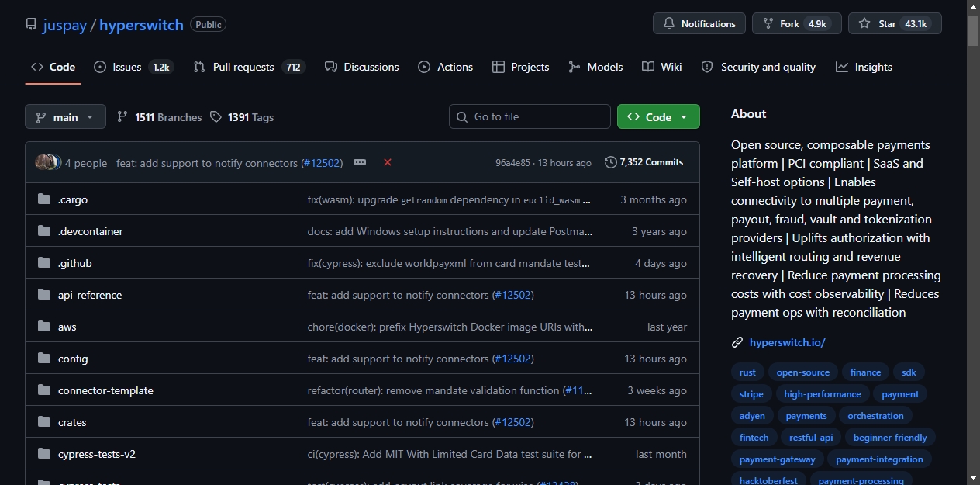This screenshot has height=485, width=980.
Task: Open the fix(cypress) worldpayxml commit message
Action: click(x=450, y=263)
